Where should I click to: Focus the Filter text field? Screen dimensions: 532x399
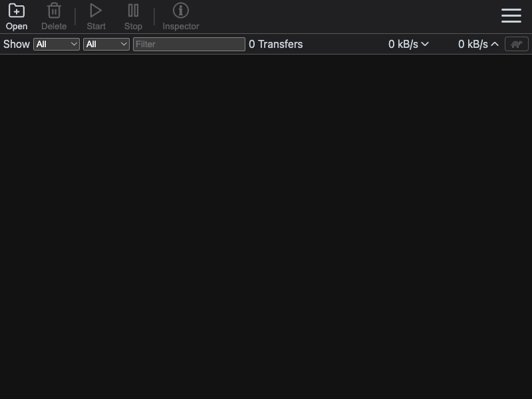point(189,44)
